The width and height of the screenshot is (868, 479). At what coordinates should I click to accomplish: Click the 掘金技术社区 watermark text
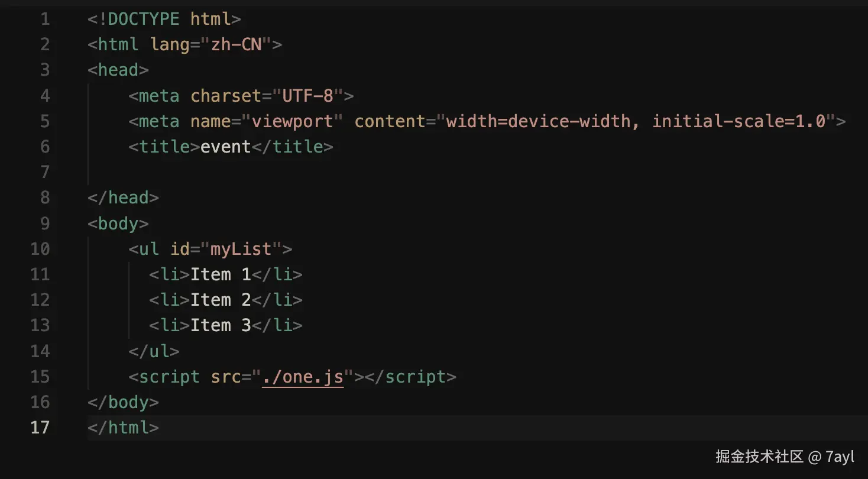[x=759, y=457]
